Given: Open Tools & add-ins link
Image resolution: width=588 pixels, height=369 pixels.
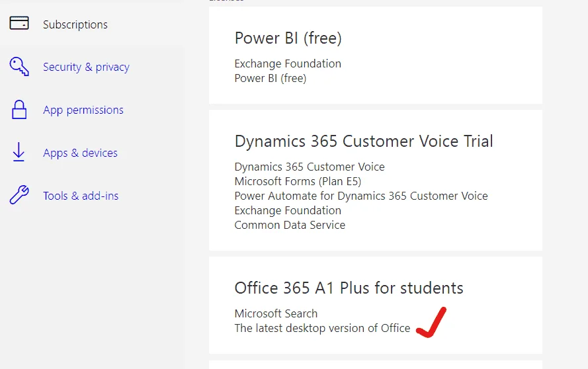Looking at the screenshot, I should [81, 196].
